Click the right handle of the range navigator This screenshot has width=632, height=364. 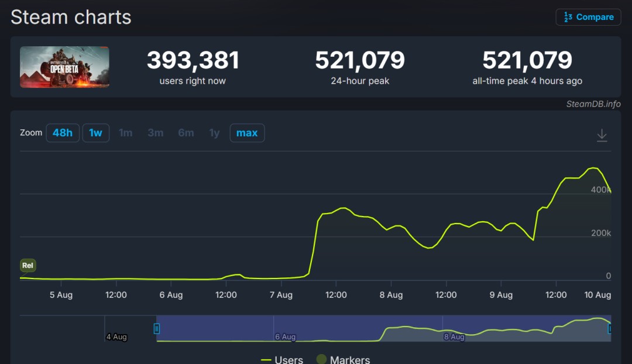610,329
